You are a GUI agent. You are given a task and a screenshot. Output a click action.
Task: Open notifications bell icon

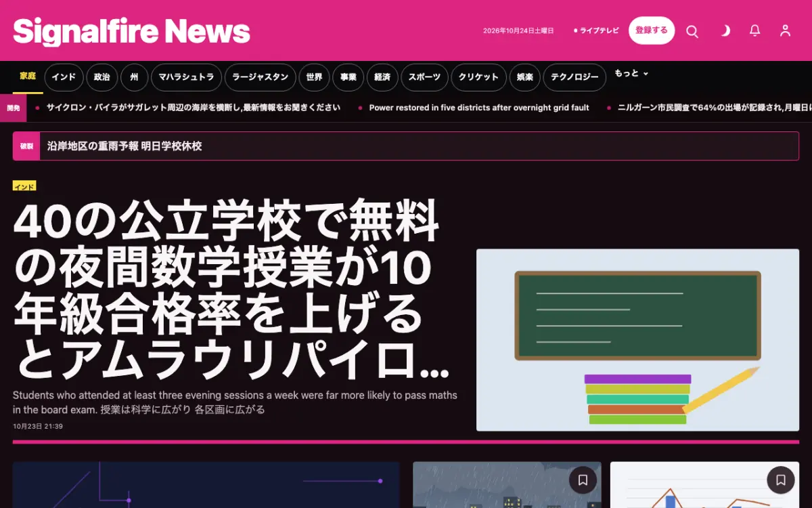755,30
